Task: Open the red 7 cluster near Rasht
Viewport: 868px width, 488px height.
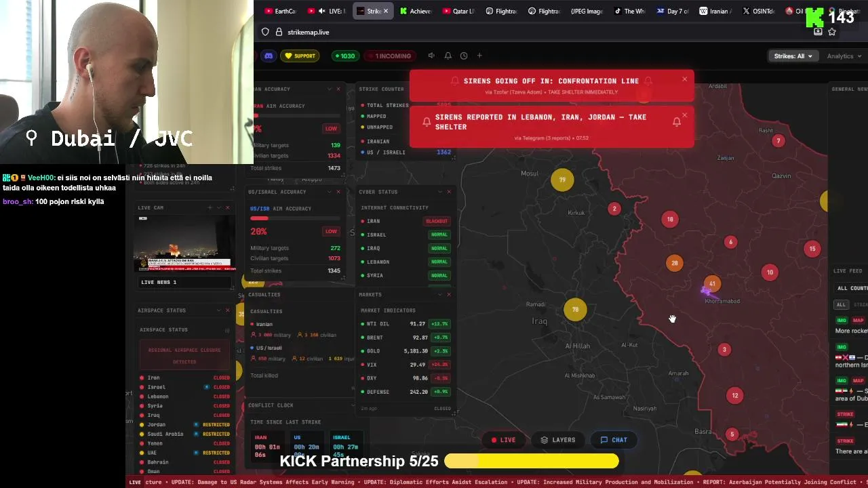Action: (778, 141)
